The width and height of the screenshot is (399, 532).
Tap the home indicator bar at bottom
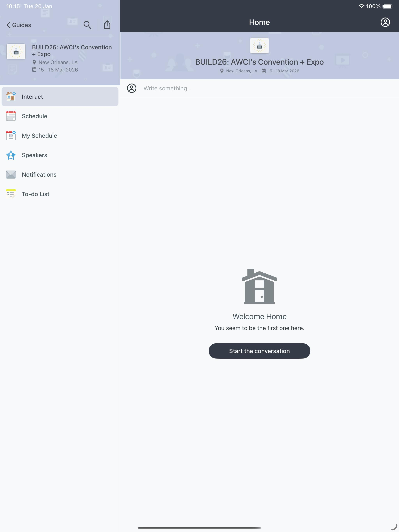[x=199, y=528]
